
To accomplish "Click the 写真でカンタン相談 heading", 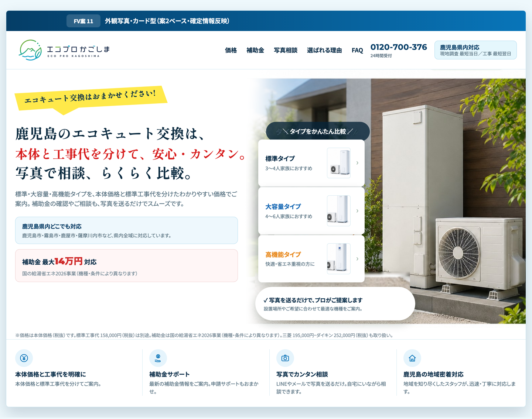I will click(x=302, y=374).
